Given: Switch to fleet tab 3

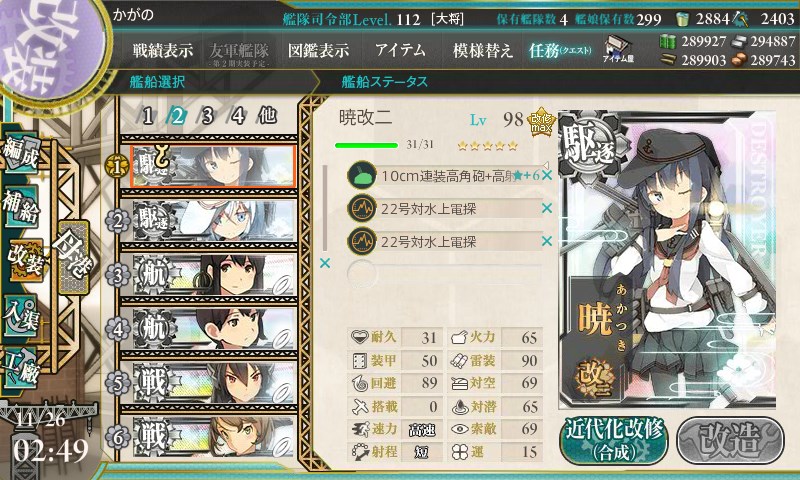Looking at the screenshot, I should point(207,116).
